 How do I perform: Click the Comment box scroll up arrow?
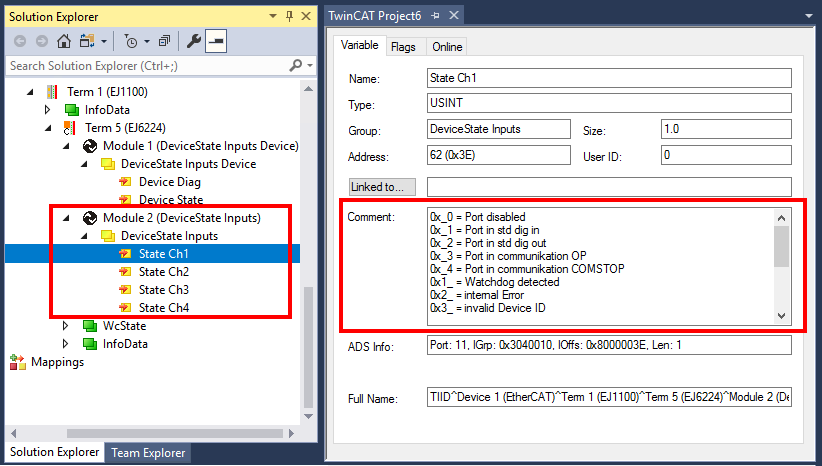point(782,218)
